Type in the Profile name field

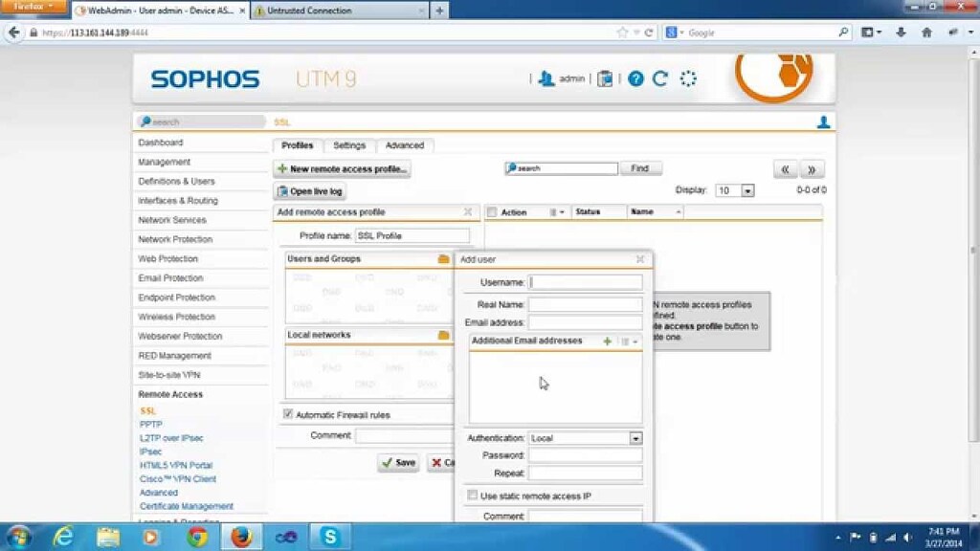[412, 235]
